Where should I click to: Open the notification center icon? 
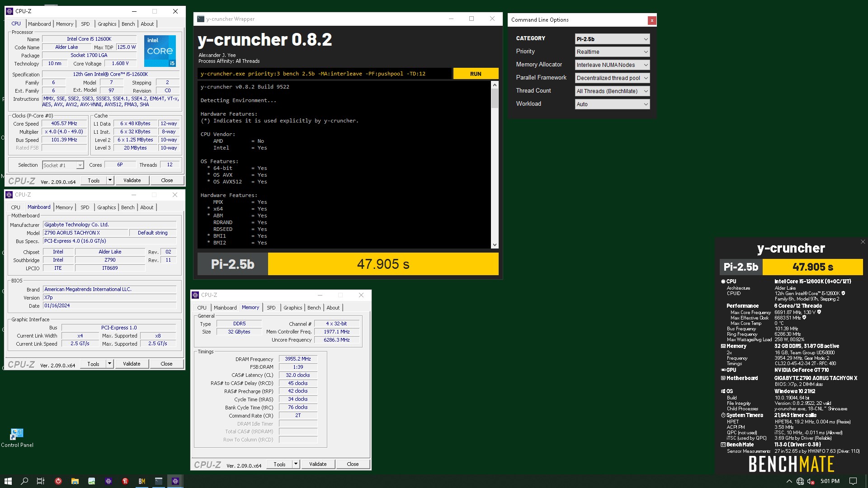(x=853, y=481)
